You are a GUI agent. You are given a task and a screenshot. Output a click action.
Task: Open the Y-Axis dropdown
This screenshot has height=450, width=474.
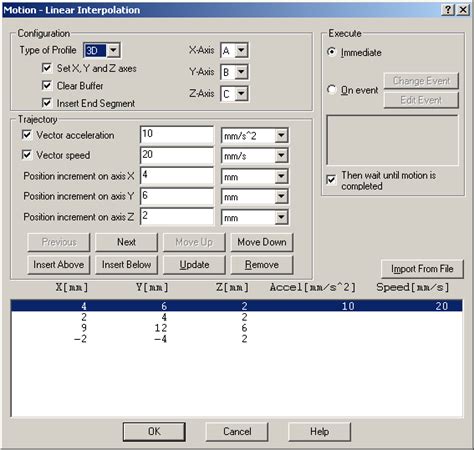point(241,72)
